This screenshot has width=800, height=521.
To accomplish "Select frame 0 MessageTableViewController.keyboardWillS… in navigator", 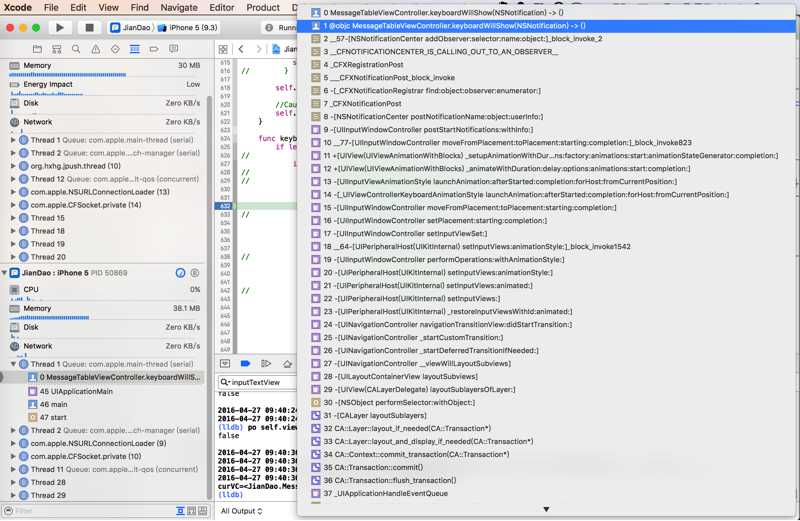I will point(102,377).
